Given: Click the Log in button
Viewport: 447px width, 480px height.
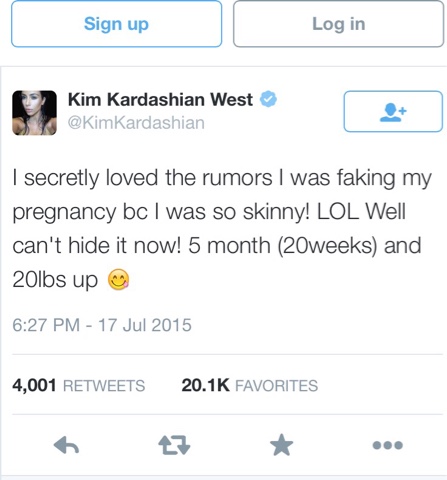Looking at the screenshot, I should point(338,24).
